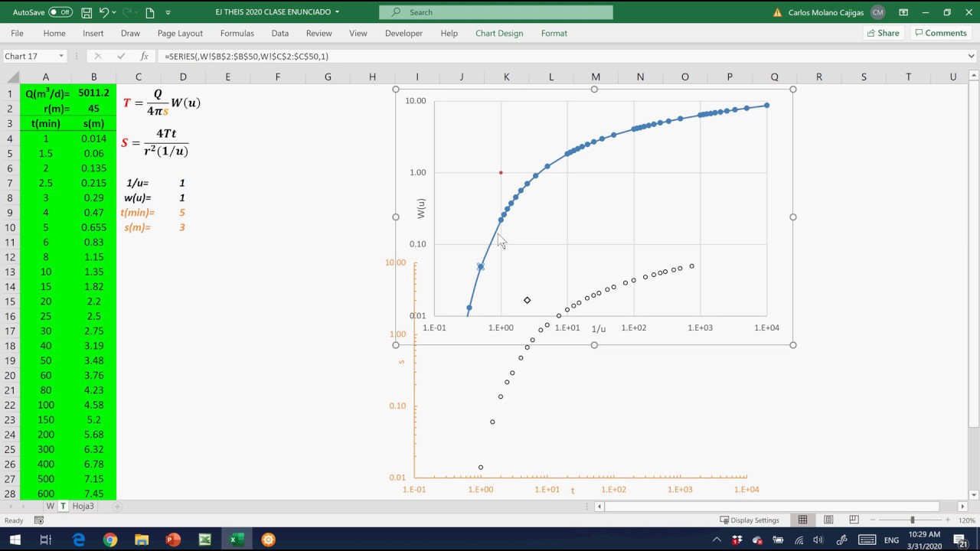
Task: Open the Page Layout tab
Action: pyautogui.click(x=180, y=33)
